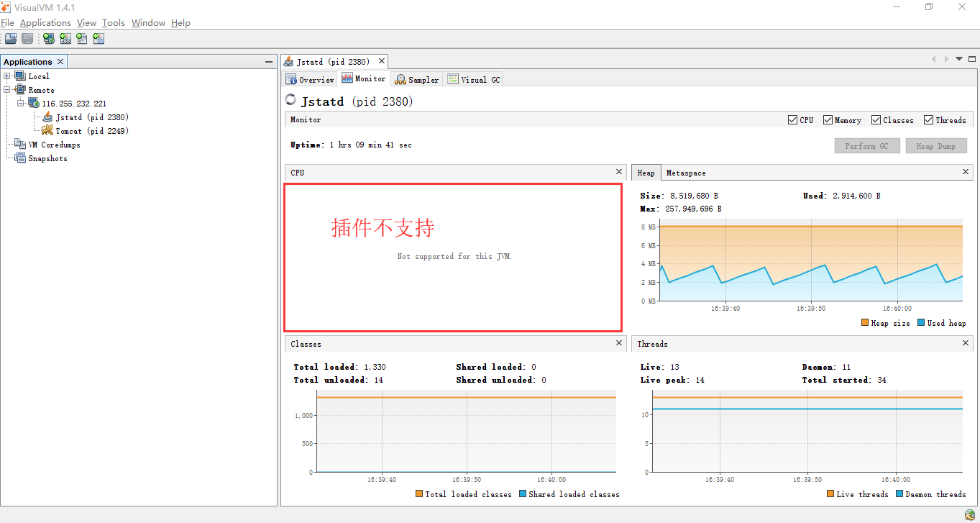The width and height of the screenshot is (980, 523).
Task: Switch to the Metaspace tab
Action: (x=686, y=173)
